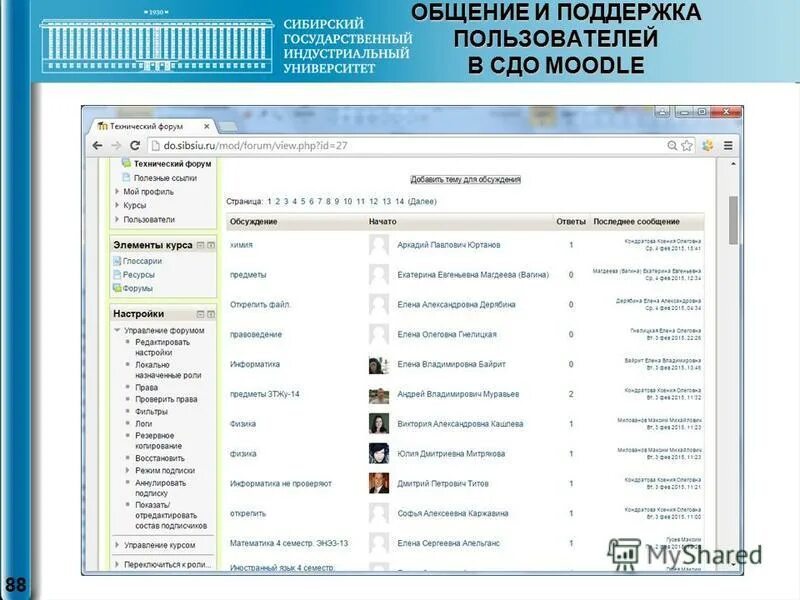
Task: Open Редактировать настройки
Action: pyautogui.click(x=162, y=347)
